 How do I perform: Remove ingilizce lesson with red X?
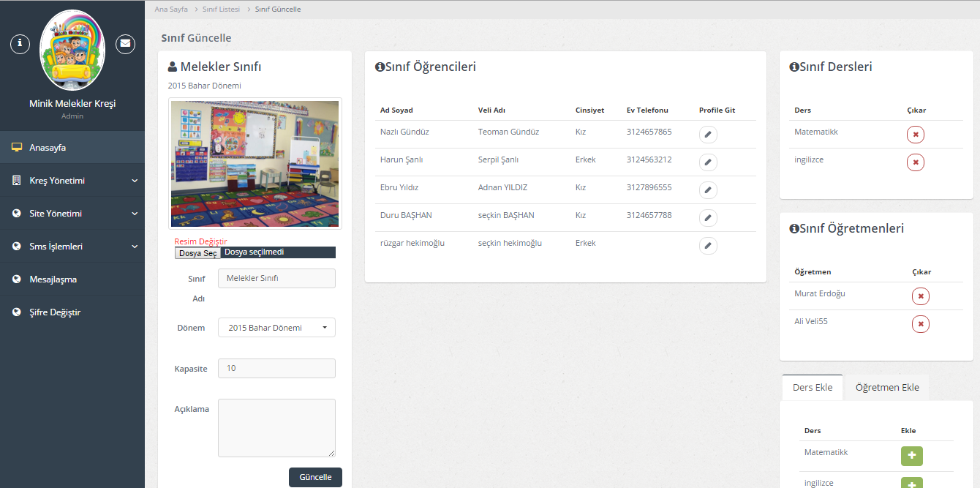916,162
